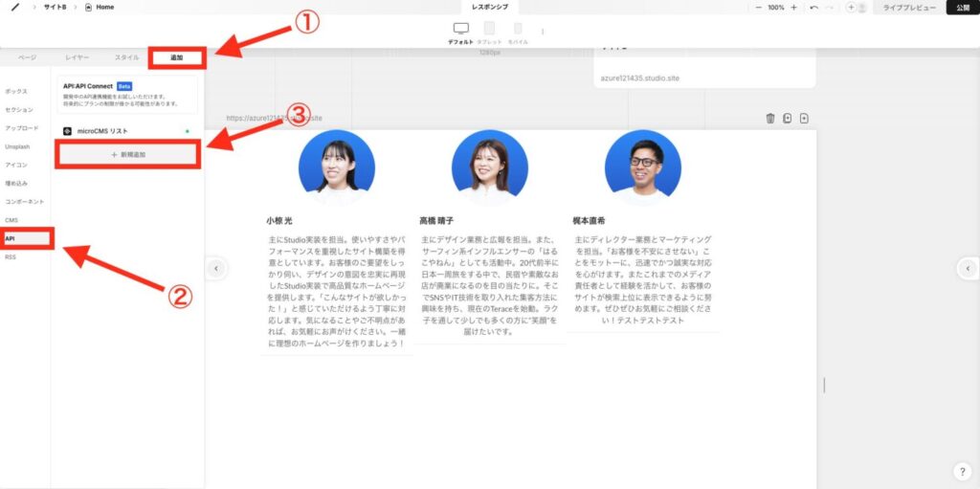
Task: Open the 追加 tab
Action: coord(176,58)
